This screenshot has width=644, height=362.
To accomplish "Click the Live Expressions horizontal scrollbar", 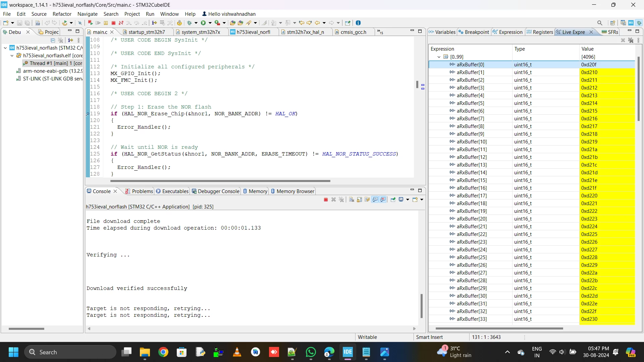I will point(499,328).
